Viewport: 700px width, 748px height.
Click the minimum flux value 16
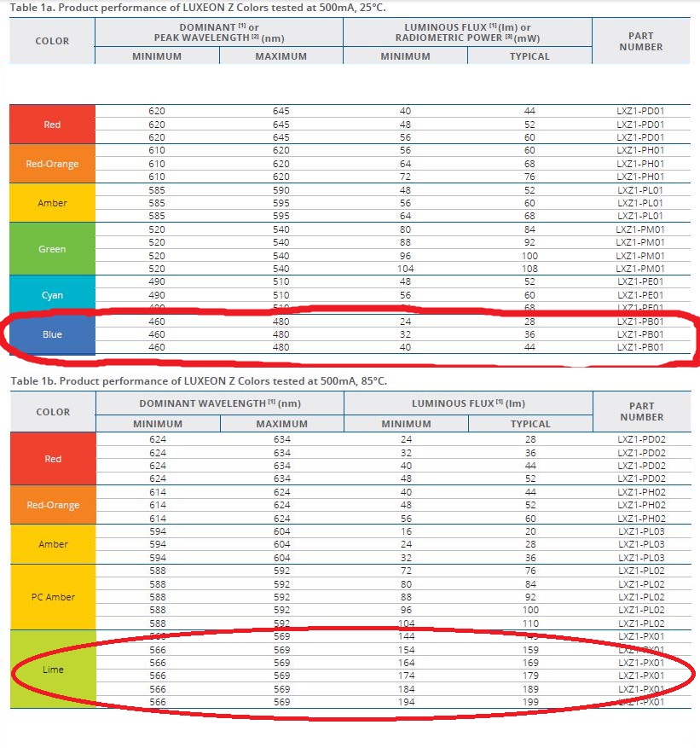click(406, 531)
